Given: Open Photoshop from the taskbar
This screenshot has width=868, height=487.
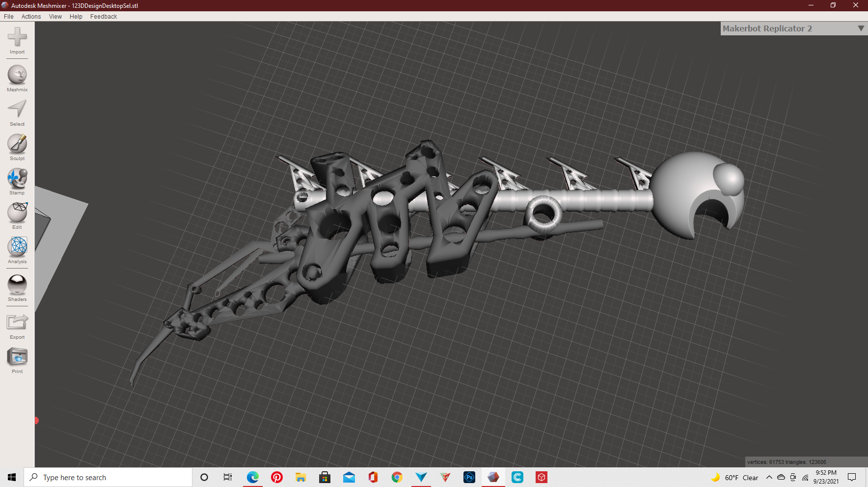Looking at the screenshot, I should click(x=469, y=477).
